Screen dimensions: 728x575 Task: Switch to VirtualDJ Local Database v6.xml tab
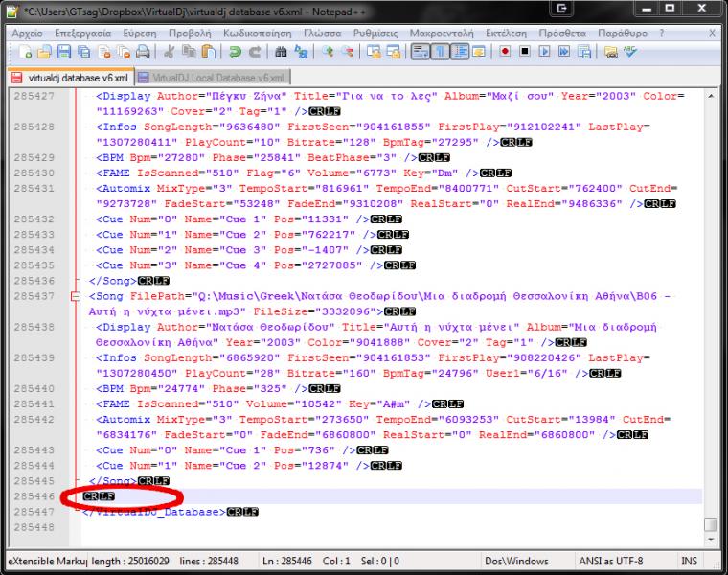pyautogui.click(x=213, y=78)
